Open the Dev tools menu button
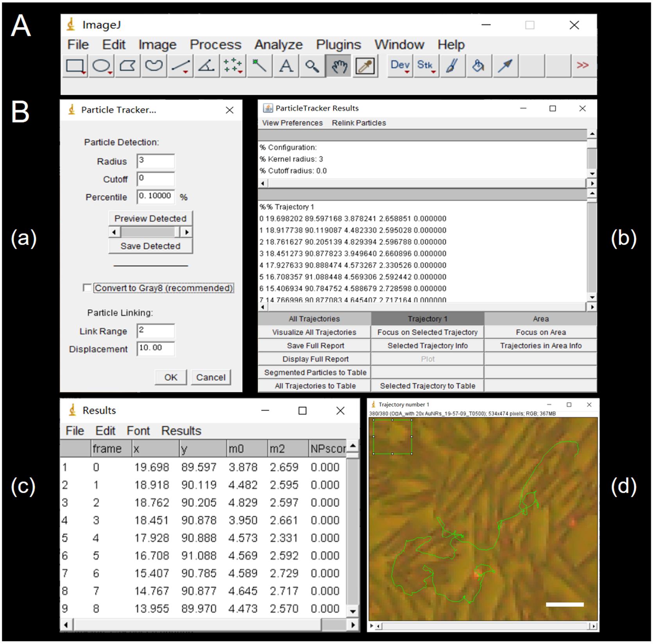 400,66
